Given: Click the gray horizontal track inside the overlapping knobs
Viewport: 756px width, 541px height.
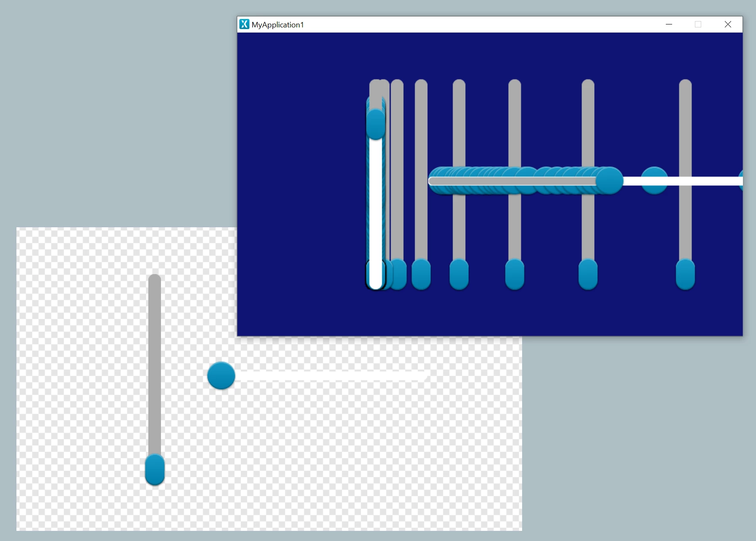Looking at the screenshot, I should [x=513, y=181].
